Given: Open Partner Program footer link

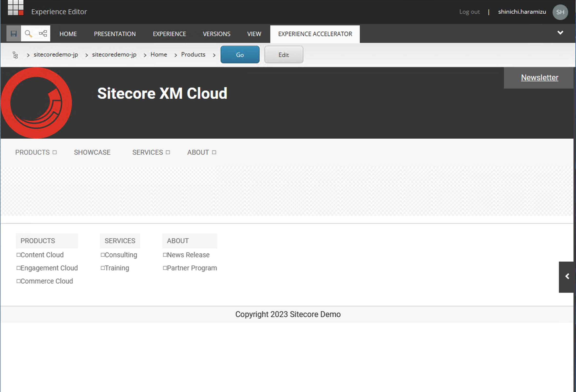Looking at the screenshot, I should pyautogui.click(x=192, y=268).
